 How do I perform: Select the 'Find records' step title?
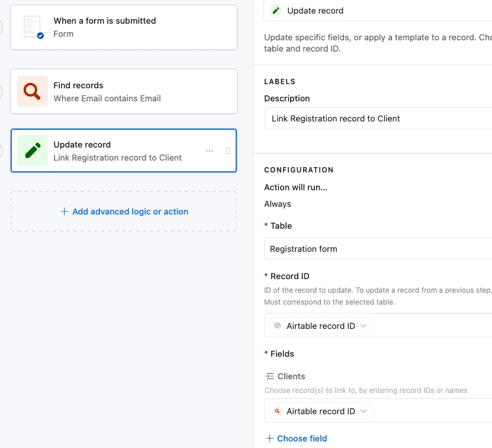tap(78, 85)
